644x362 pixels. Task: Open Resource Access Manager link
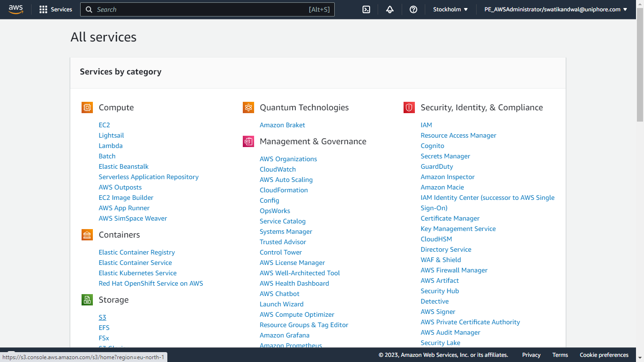[458, 135]
